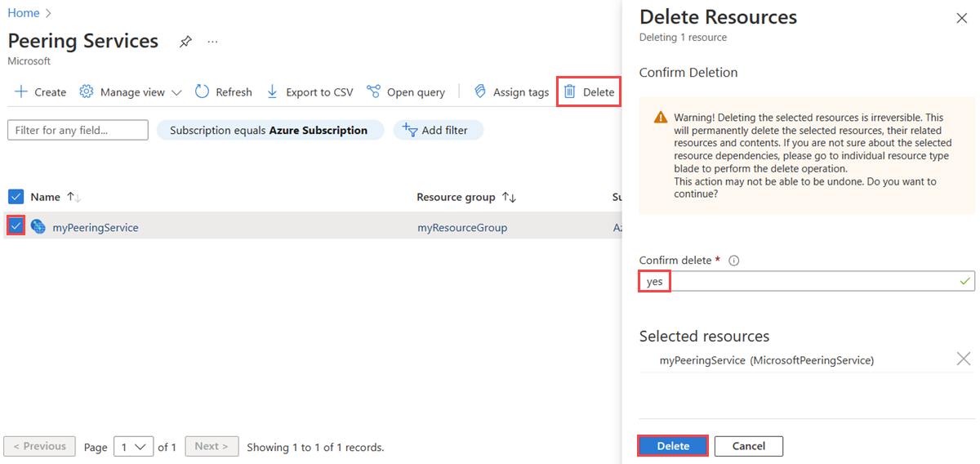Click the warning triangle icon
Viewport: 980px width, 464px height.
(x=661, y=118)
